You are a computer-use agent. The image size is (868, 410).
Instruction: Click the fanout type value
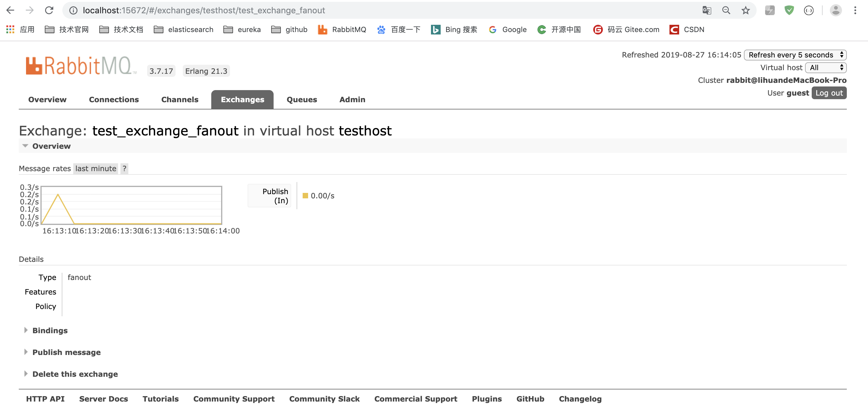click(x=79, y=277)
